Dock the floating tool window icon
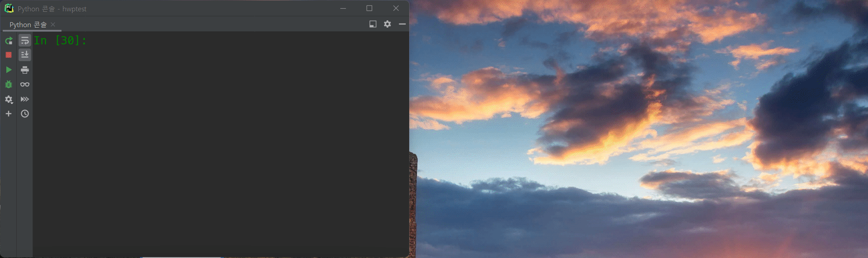Image resolution: width=868 pixels, height=258 pixels. (x=373, y=24)
